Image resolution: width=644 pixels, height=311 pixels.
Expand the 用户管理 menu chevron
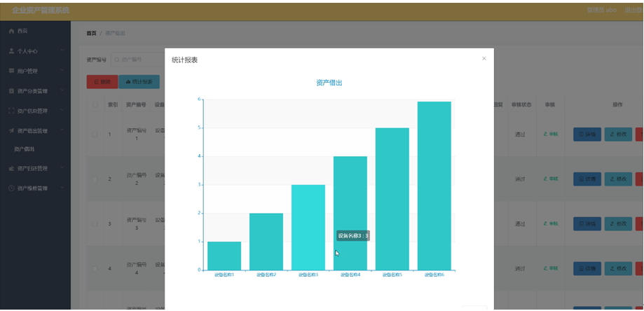tap(62, 71)
